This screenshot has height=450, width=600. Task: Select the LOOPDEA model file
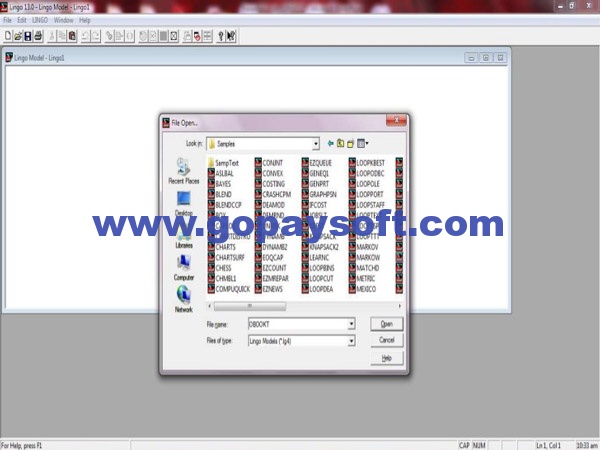(x=318, y=289)
